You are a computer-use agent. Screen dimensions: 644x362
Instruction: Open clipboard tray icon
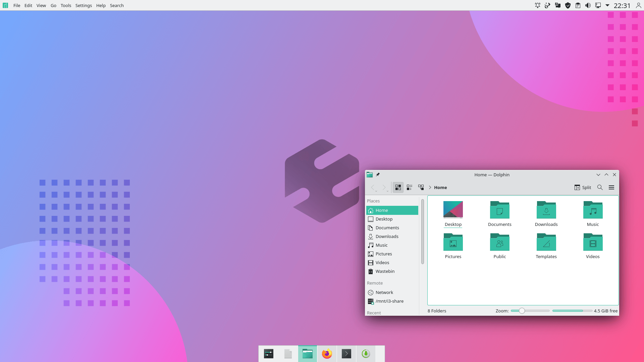coord(578,5)
